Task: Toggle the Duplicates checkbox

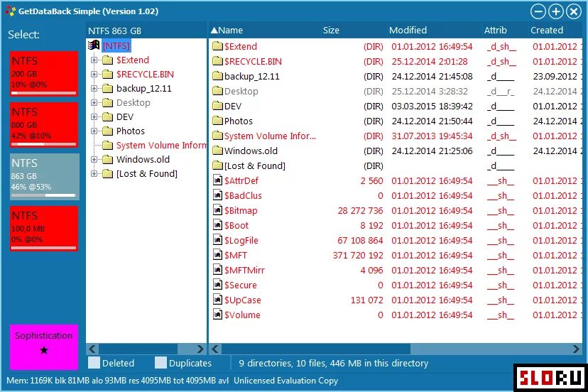Action: point(160,363)
